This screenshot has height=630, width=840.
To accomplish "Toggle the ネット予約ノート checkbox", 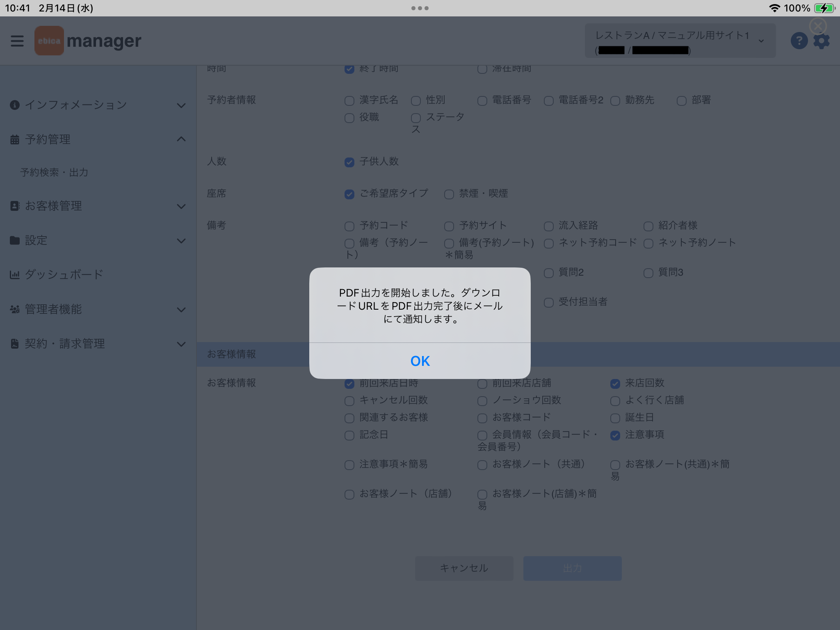I will (x=648, y=244).
